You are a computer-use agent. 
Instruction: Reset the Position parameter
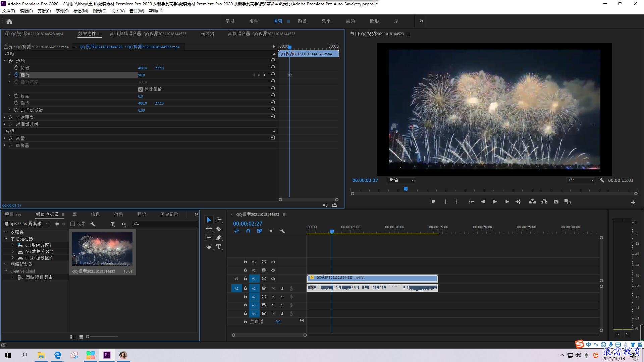click(x=273, y=67)
